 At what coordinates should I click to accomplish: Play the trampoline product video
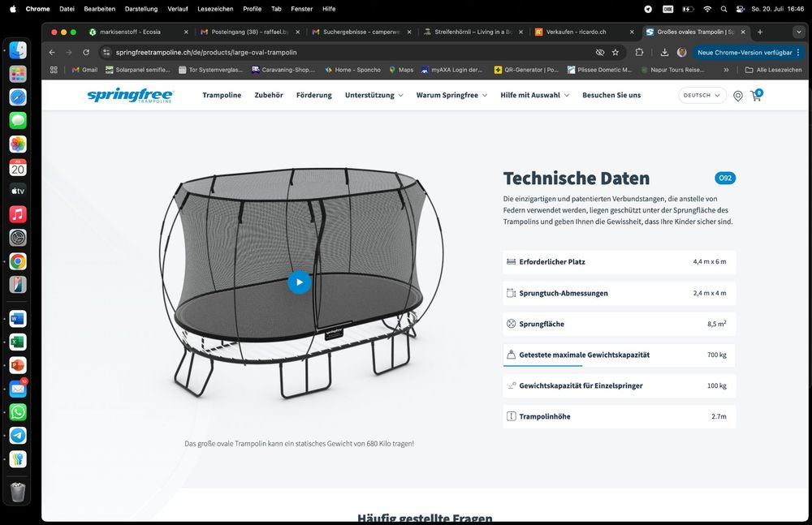pos(299,282)
